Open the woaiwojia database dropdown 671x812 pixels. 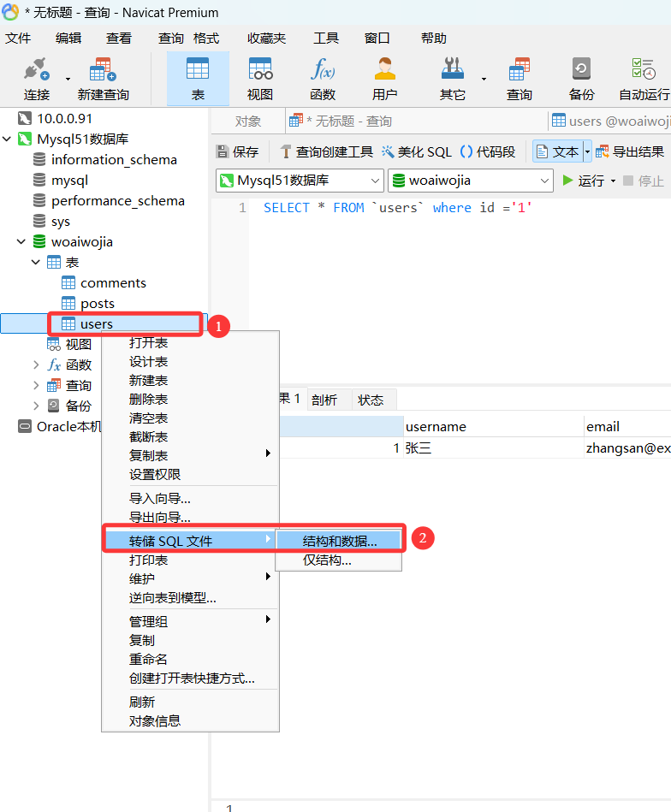[470, 181]
